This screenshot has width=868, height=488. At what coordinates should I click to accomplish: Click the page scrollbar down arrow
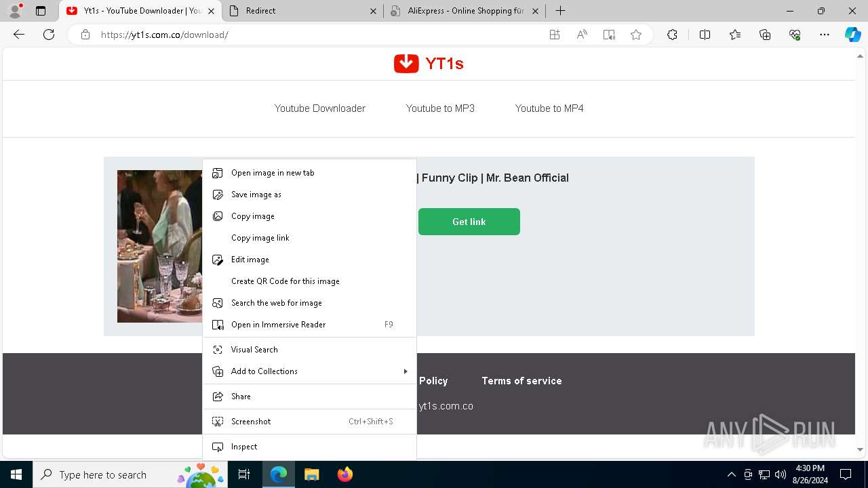860,449
